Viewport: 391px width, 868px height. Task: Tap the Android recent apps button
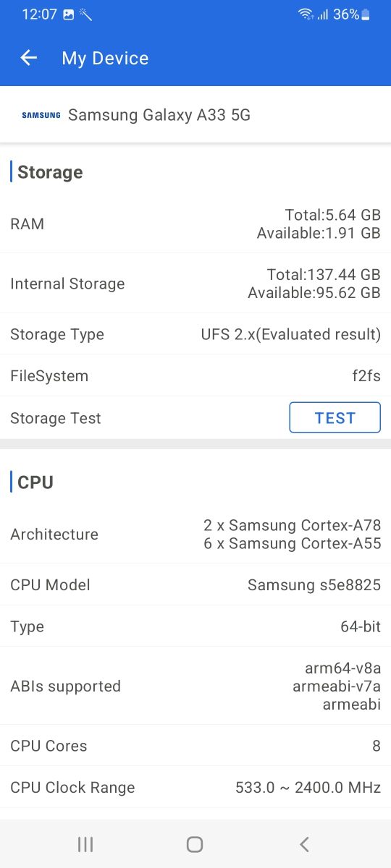[85, 844]
